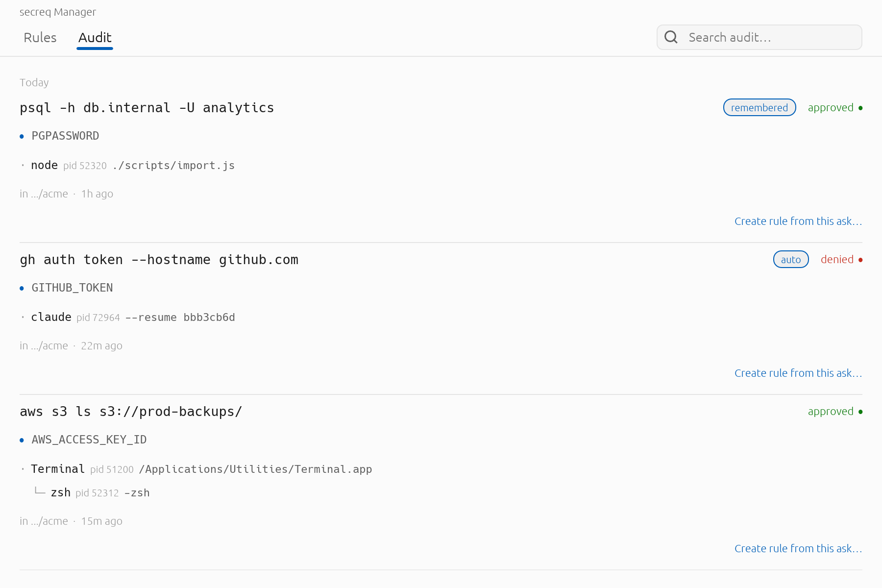The height and width of the screenshot is (588, 882).
Task: Click the zsh child process row
Action: click(92, 493)
